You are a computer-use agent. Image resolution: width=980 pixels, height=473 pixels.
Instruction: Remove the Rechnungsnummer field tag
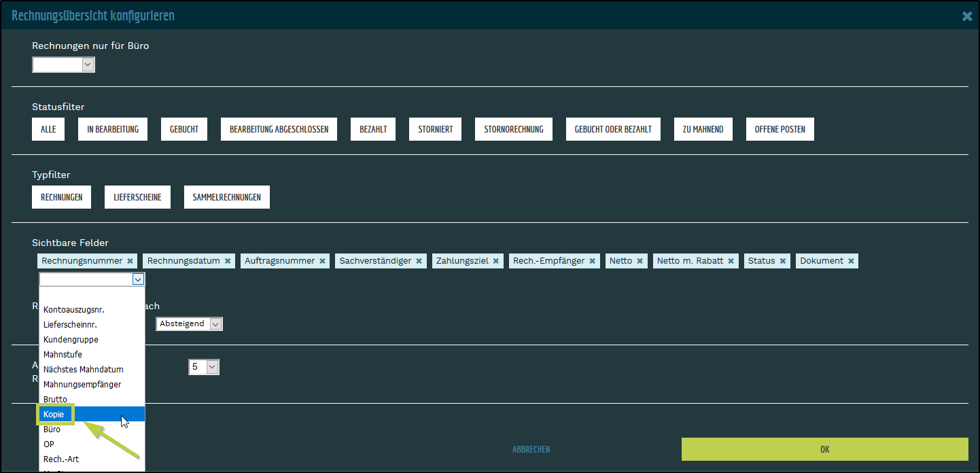[130, 261]
